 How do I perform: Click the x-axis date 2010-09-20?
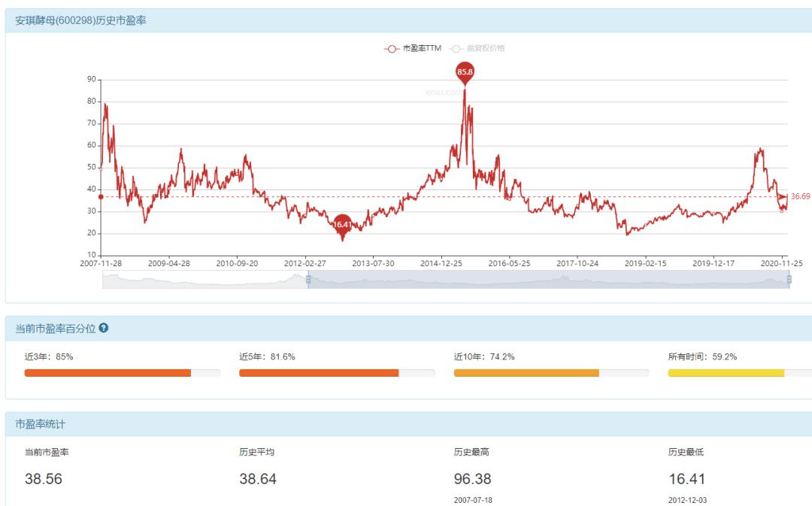(x=237, y=263)
